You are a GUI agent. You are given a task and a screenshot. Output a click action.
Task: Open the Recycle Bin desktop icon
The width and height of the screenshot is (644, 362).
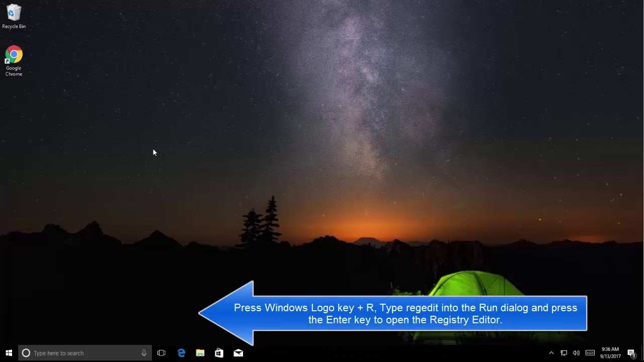click(x=14, y=17)
